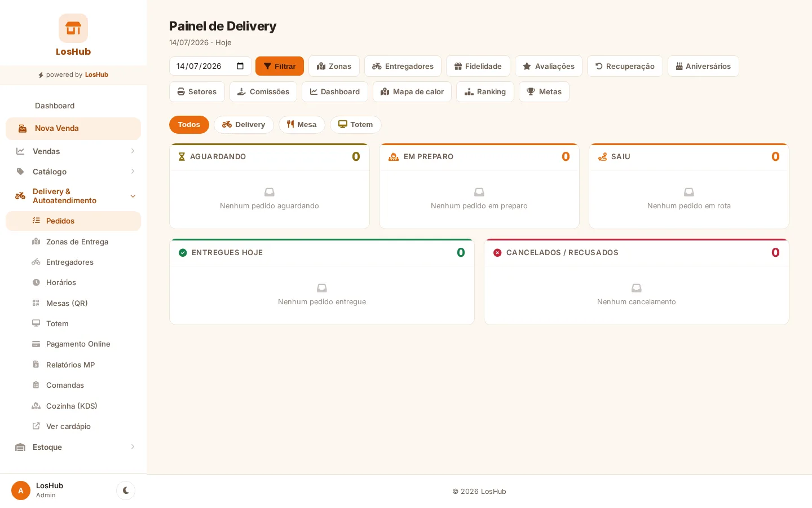Expand the Catálogo menu chevron
812x508 pixels.
[133, 171]
